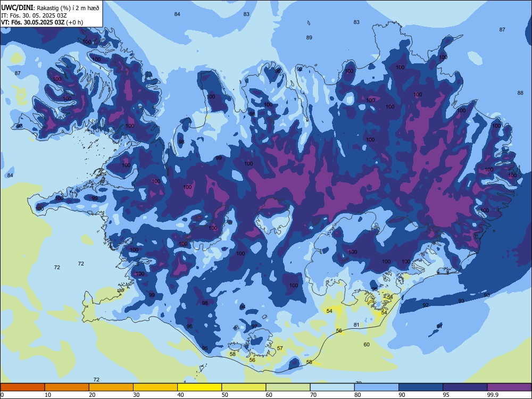Pick the 40–50 bright yellow legend swatch
This screenshot has width=532, height=399.
[x=199, y=387]
